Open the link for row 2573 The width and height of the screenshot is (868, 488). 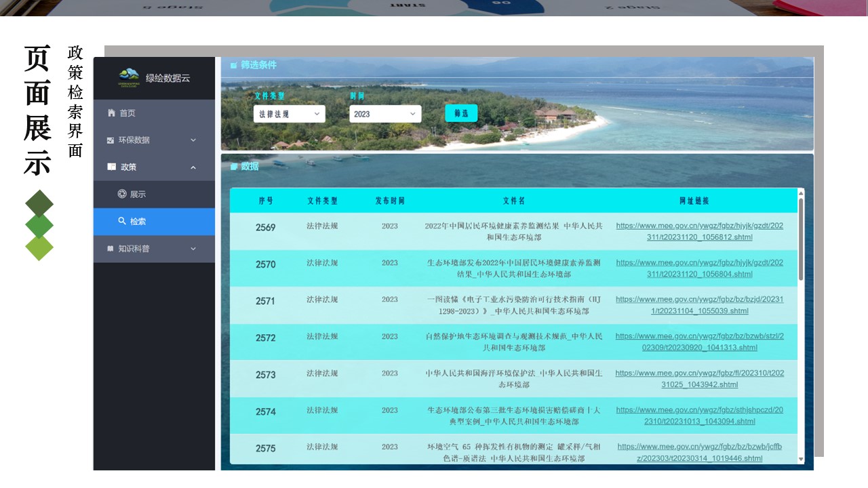[700, 379]
